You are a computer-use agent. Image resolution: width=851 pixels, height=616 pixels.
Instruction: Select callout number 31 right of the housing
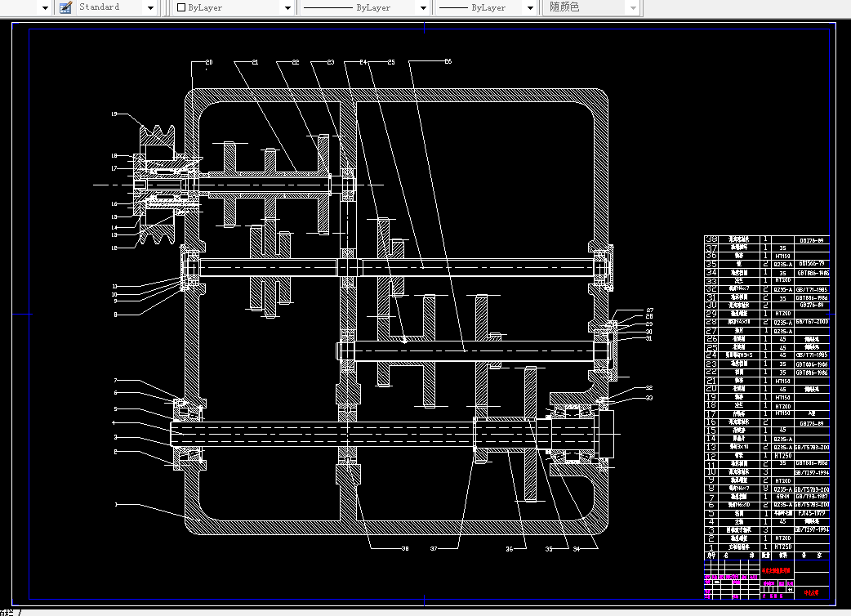tap(648, 338)
